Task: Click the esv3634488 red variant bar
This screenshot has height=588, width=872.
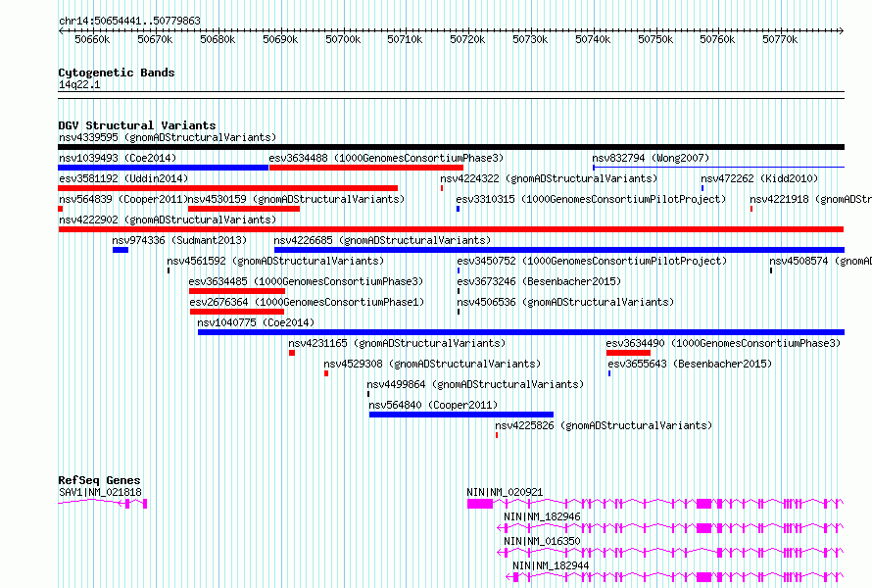Action: (x=365, y=168)
